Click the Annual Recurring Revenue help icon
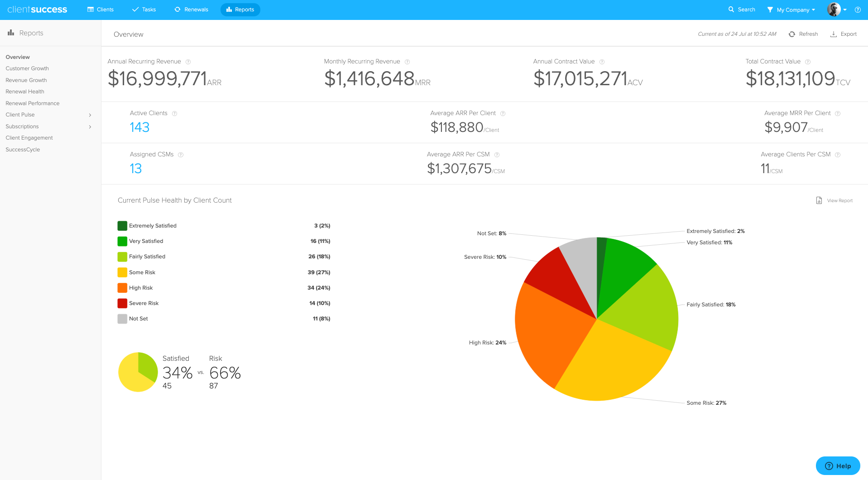The height and width of the screenshot is (480, 868). click(188, 62)
